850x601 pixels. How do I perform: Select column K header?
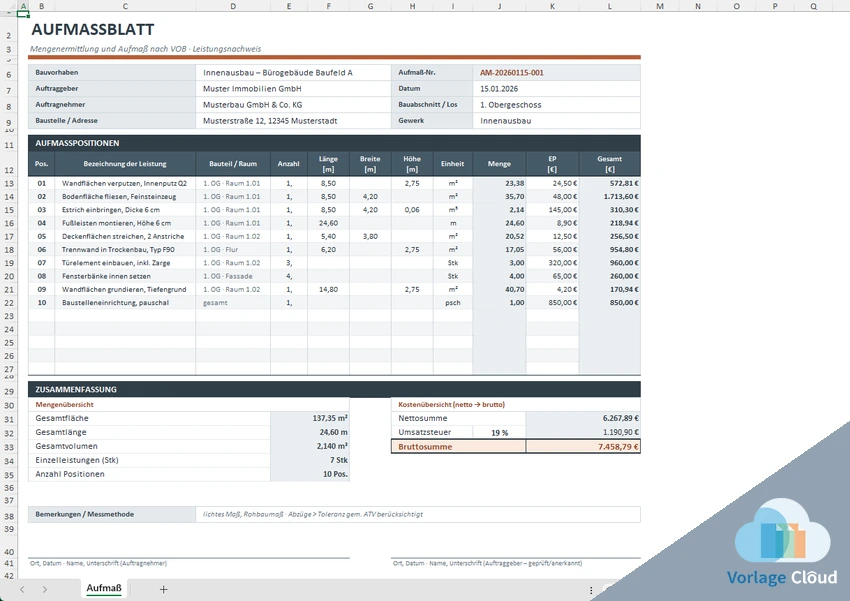point(552,6)
